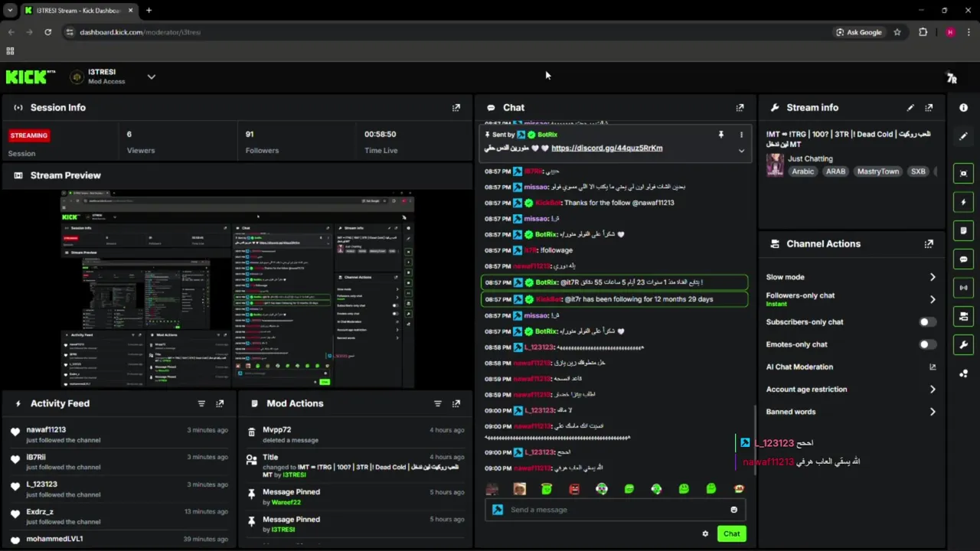The width and height of the screenshot is (980, 551).
Task: Pop out the Channel Actions panel
Action: coord(929,244)
